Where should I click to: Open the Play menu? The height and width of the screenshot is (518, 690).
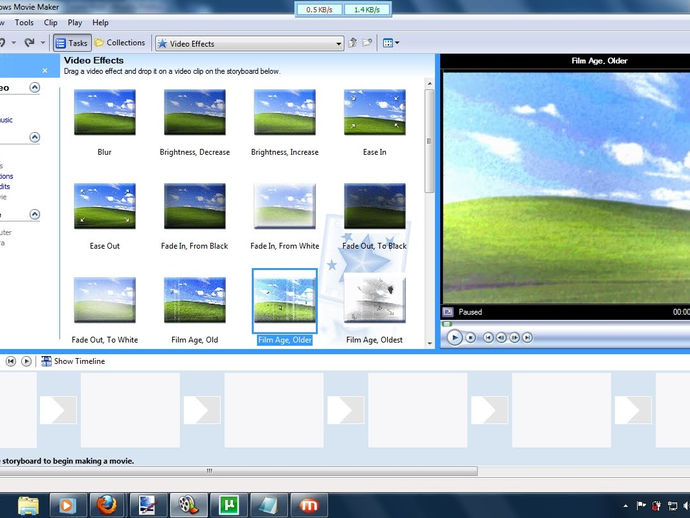pyautogui.click(x=75, y=22)
